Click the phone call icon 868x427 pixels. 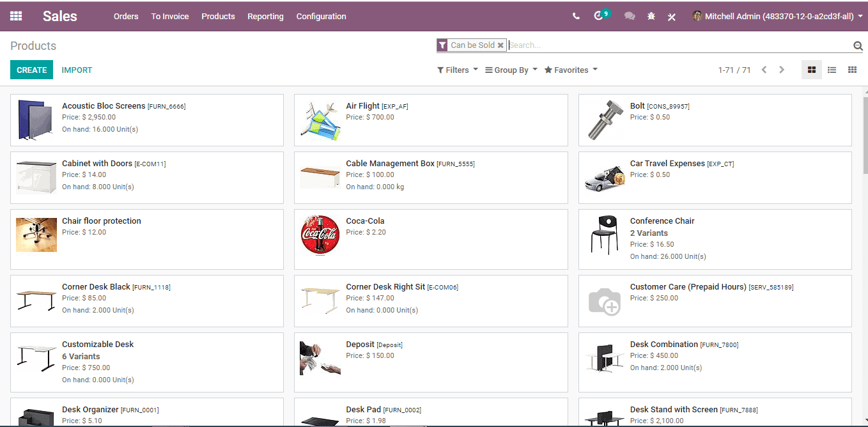point(577,16)
